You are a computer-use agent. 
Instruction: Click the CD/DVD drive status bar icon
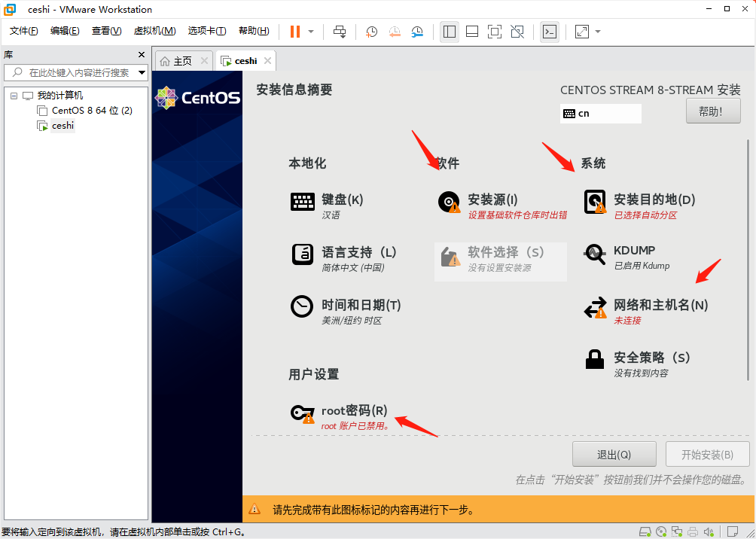click(x=661, y=531)
